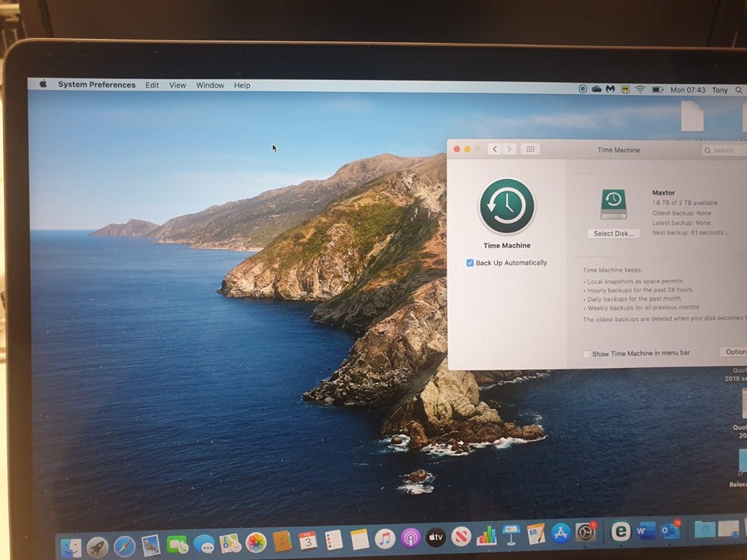Click the yellow shield menu bar icon
This screenshot has height=560, width=747.
coord(625,89)
